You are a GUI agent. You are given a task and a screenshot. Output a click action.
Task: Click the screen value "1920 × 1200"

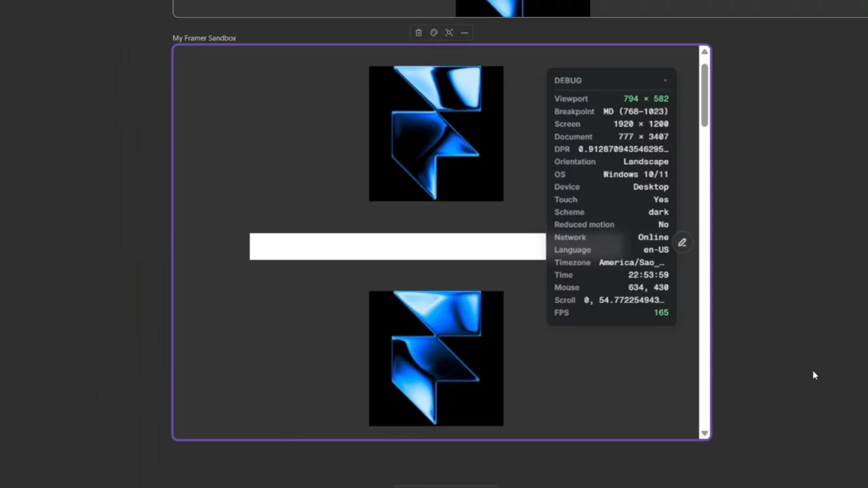pos(641,124)
